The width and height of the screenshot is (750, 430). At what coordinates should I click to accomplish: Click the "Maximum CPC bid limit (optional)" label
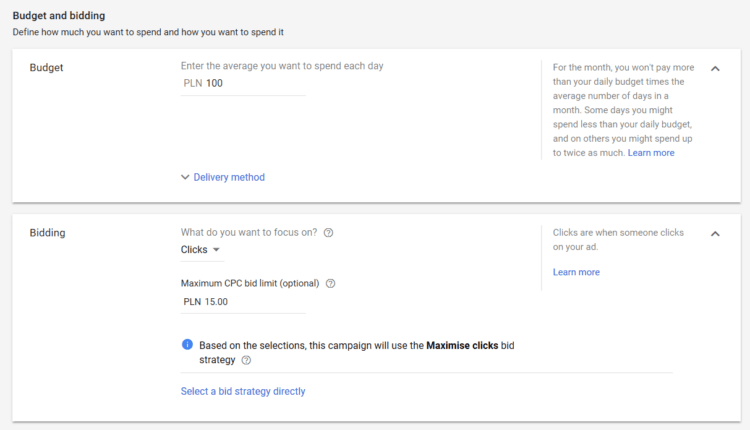coord(250,283)
